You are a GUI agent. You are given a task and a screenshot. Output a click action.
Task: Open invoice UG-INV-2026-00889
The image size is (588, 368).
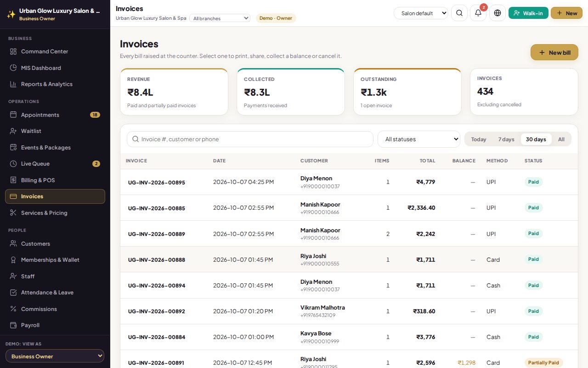[x=157, y=234]
